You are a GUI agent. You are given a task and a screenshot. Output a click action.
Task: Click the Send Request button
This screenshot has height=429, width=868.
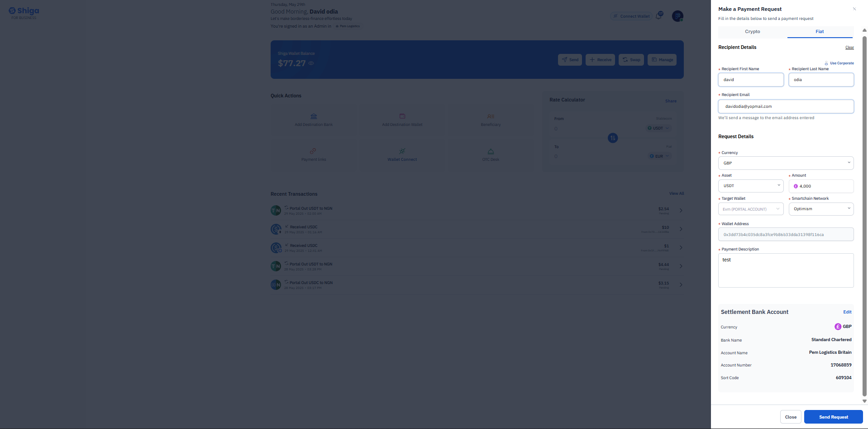(x=833, y=417)
